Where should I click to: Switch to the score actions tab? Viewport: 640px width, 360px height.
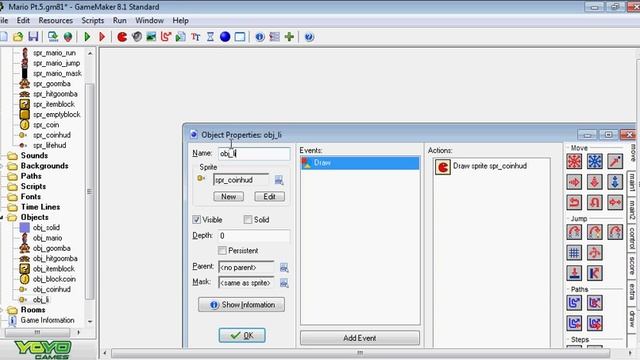point(632,265)
